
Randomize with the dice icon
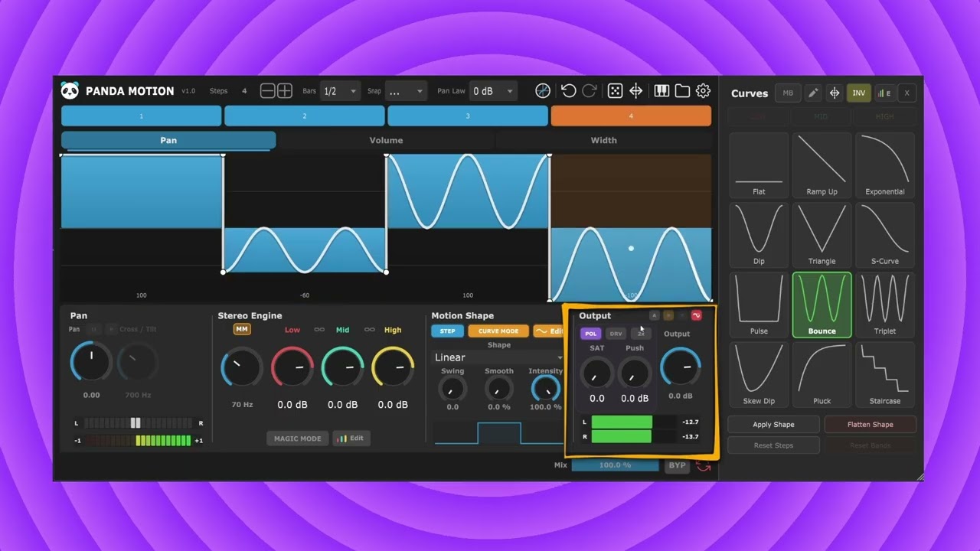coord(615,91)
